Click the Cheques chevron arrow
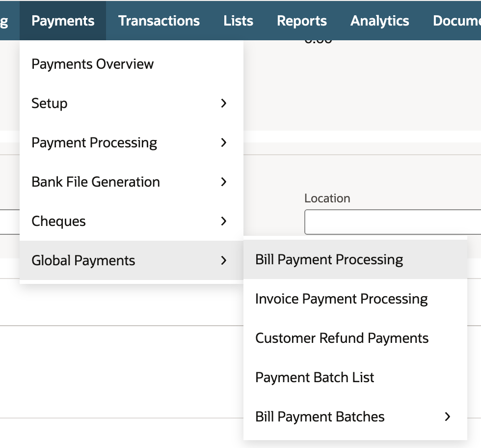 224,221
